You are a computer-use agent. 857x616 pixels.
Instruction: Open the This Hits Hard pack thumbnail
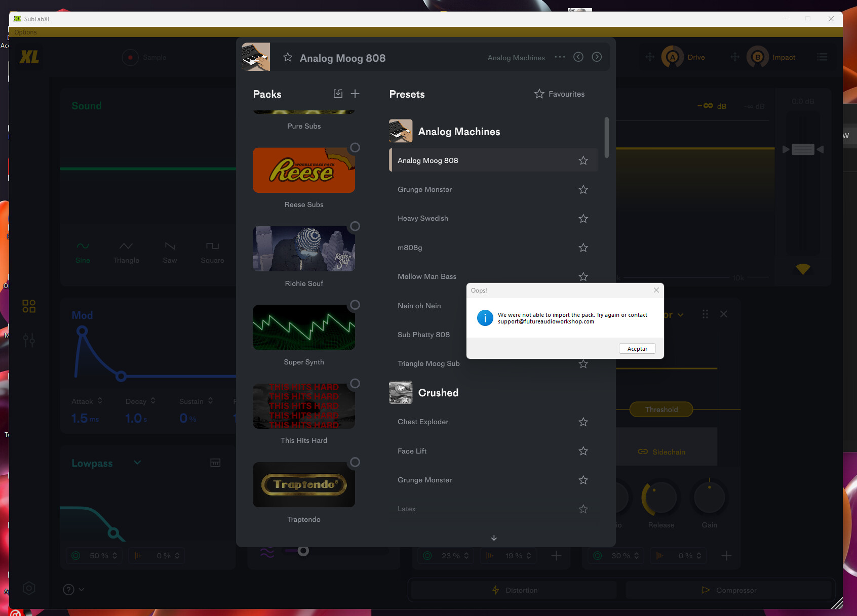[304, 406]
